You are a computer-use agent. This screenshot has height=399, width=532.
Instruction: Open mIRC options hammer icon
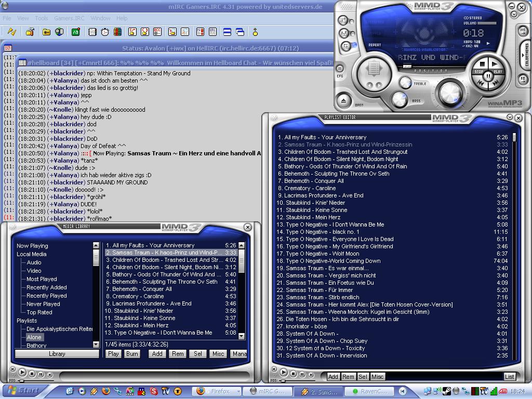pos(30,32)
